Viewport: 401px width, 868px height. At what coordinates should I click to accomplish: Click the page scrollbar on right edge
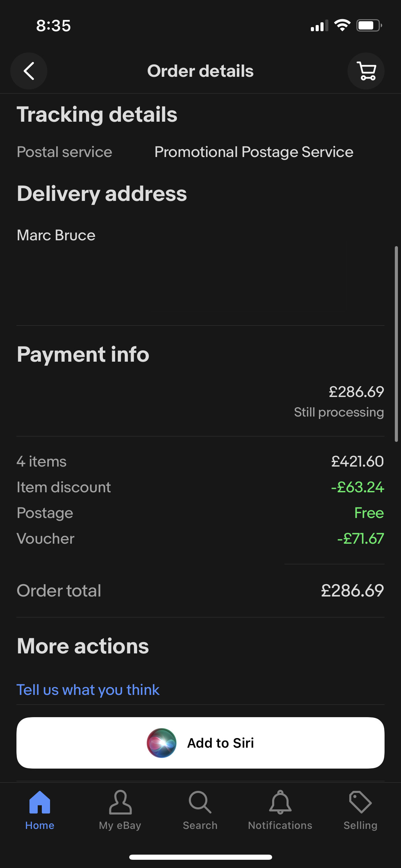pos(396,344)
